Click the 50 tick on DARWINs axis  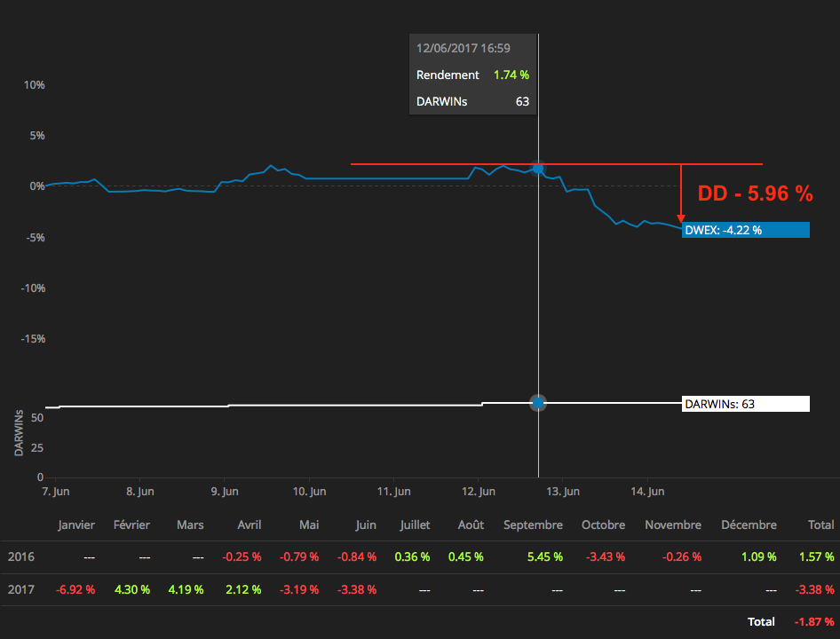[x=37, y=418]
